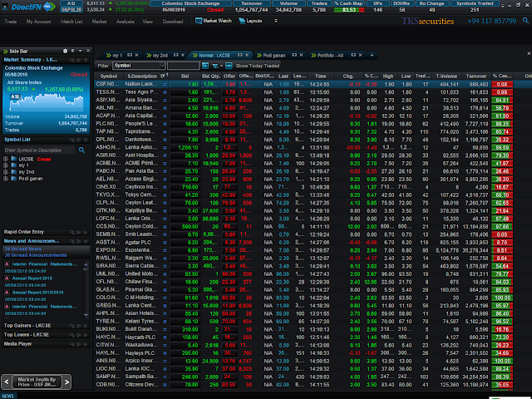532x399 pixels.
Task: Open the toolbar overflow options next to Layouts
Action: (276, 21)
